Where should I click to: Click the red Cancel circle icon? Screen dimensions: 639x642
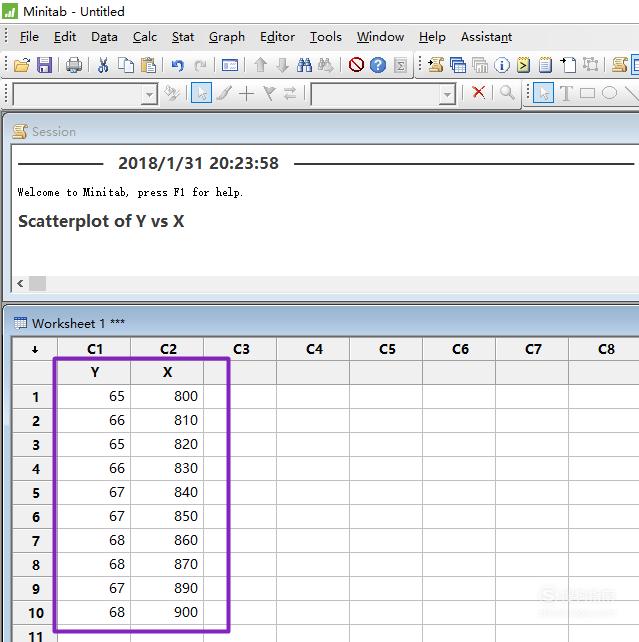coord(356,65)
